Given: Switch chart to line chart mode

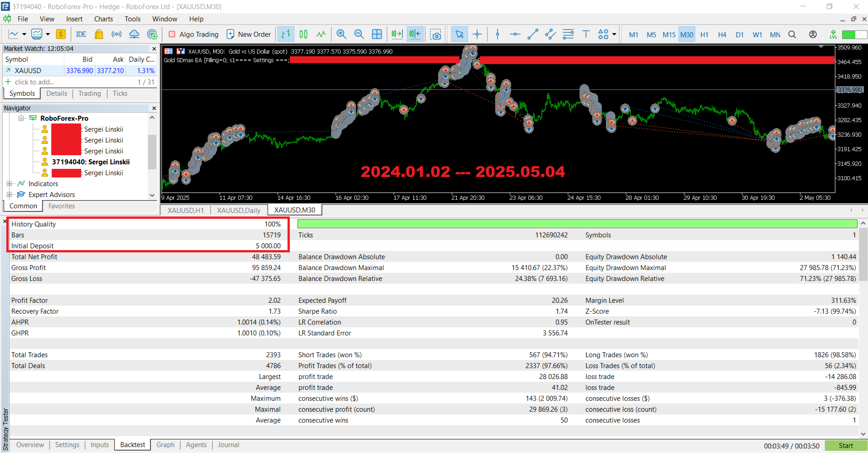Looking at the screenshot, I should tap(321, 34).
